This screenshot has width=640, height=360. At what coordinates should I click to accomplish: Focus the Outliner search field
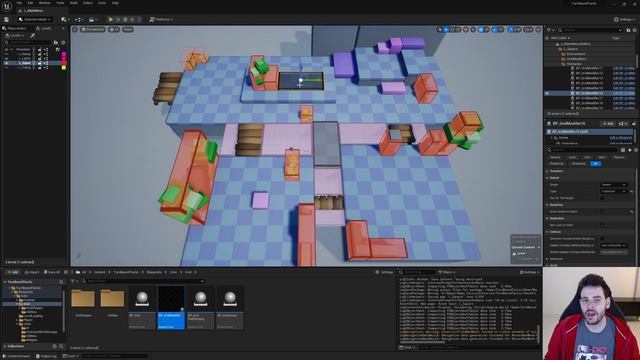[591, 30]
